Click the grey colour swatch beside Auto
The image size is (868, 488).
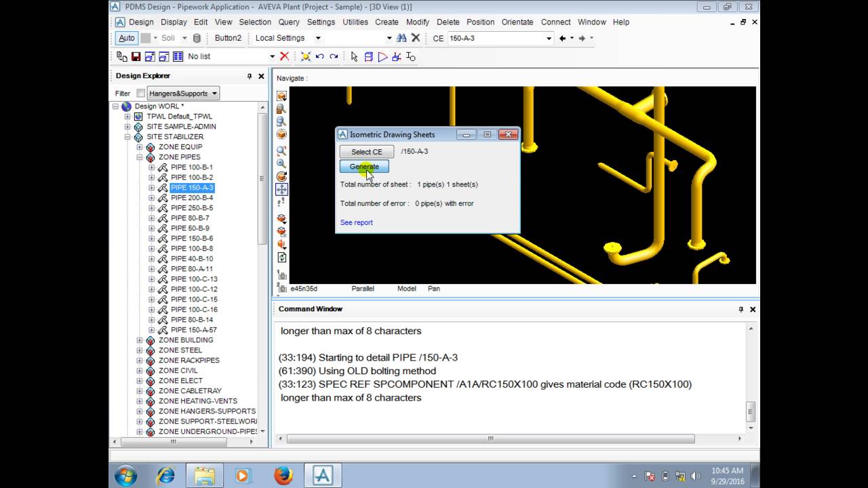coord(145,38)
